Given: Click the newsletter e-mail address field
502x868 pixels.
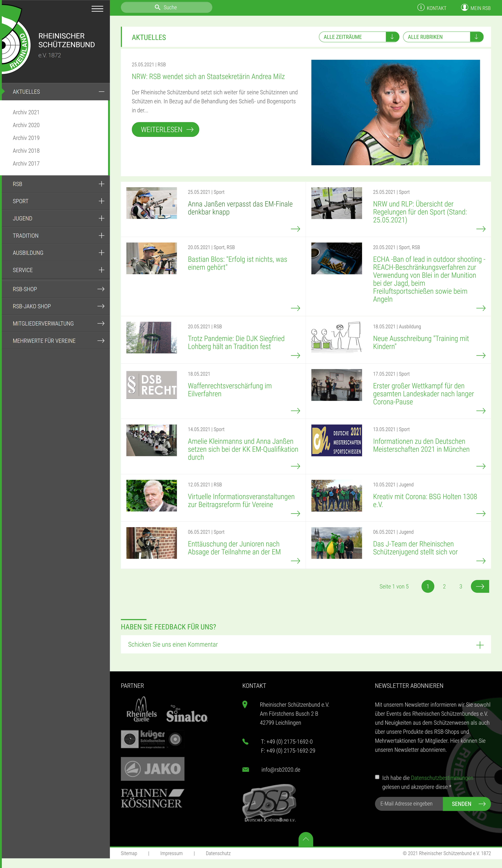Looking at the screenshot, I should click(409, 804).
